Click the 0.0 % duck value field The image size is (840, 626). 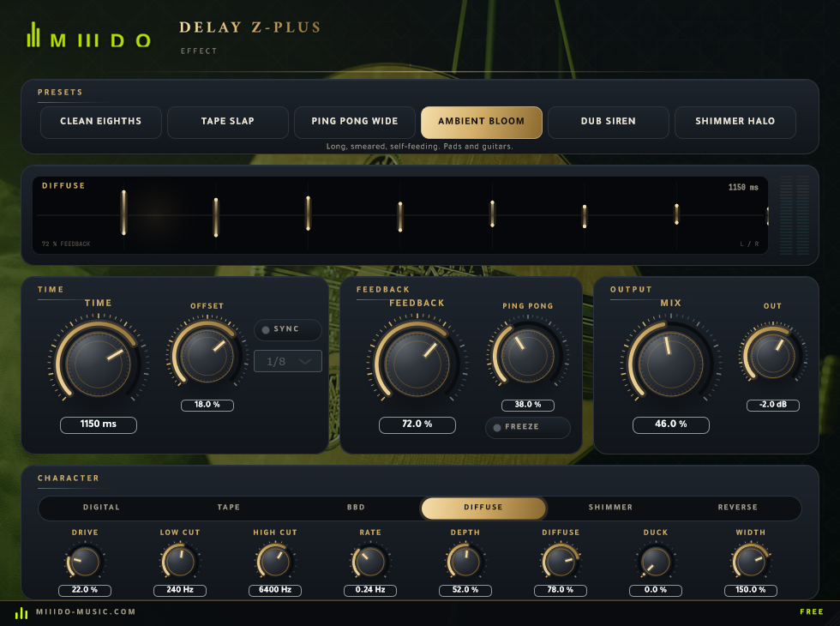click(656, 591)
